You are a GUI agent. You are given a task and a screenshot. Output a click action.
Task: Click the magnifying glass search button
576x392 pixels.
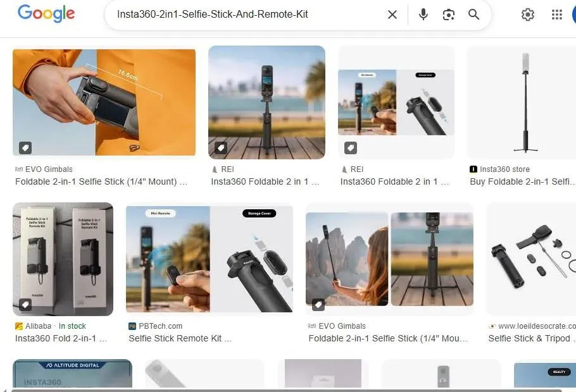[x=473, y=15]
